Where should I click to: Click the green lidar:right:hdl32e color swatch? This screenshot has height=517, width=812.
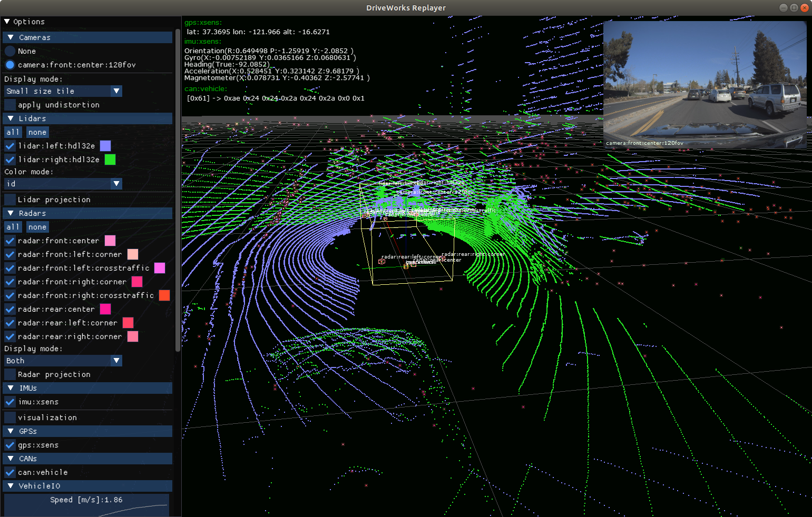tap(110, 160)
